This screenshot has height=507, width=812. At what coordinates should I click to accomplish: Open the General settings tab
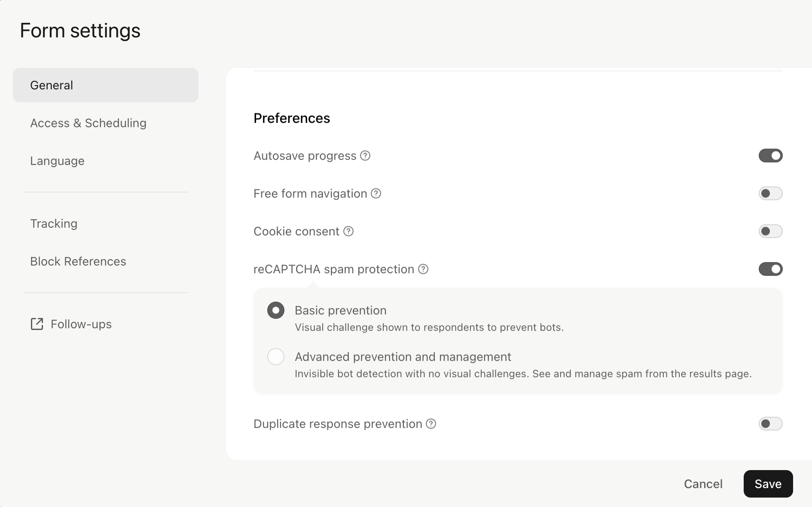[x=106, y=85]
